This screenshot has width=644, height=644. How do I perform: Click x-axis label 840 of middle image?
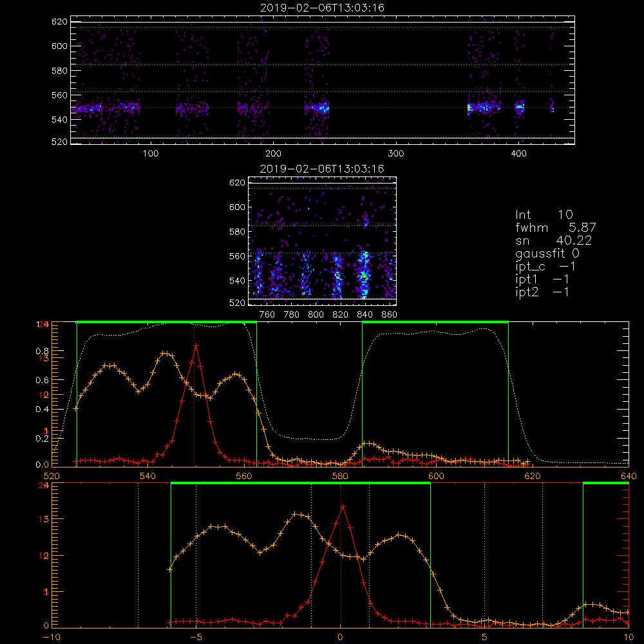click(x=365, y=315)
